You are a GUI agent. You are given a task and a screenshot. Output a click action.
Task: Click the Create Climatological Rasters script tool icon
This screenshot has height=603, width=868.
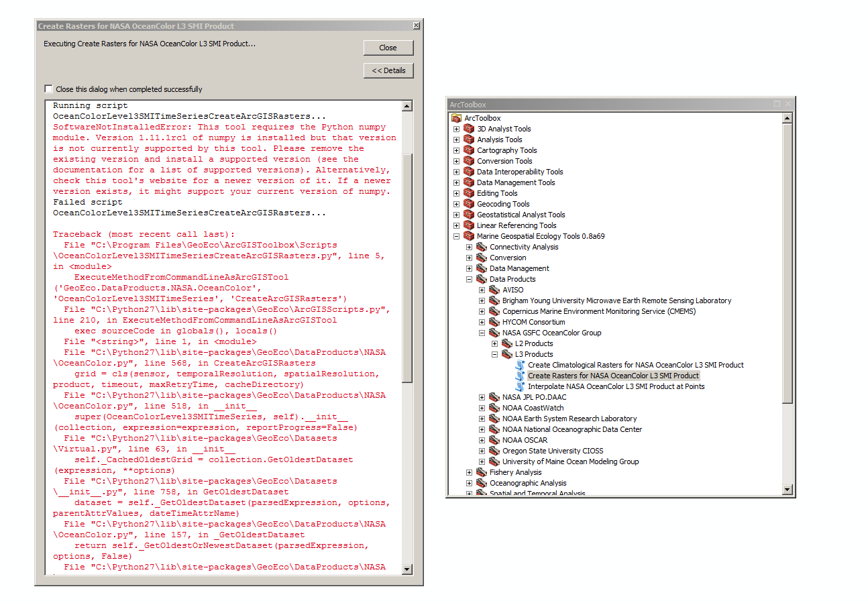tap(520, 365)
